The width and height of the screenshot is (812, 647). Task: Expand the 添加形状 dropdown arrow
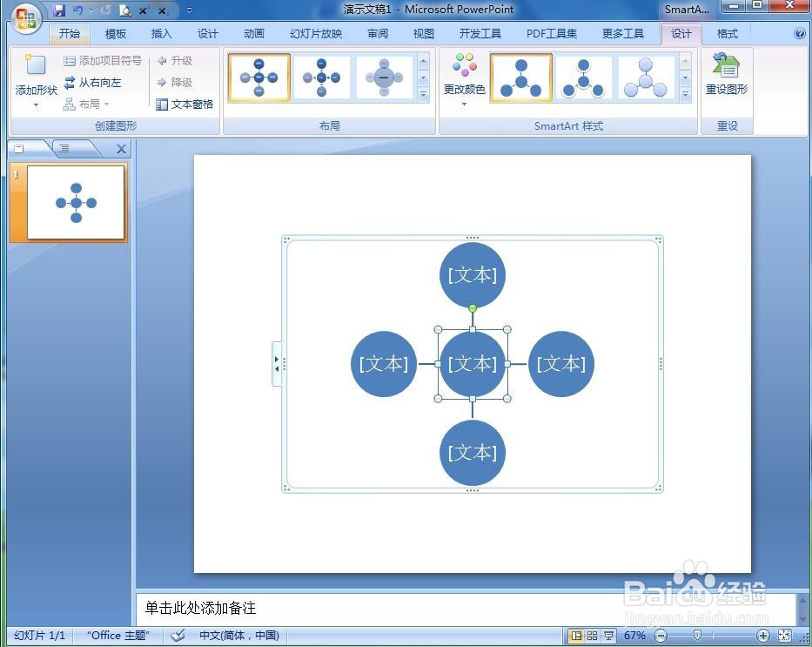(36, 105)
